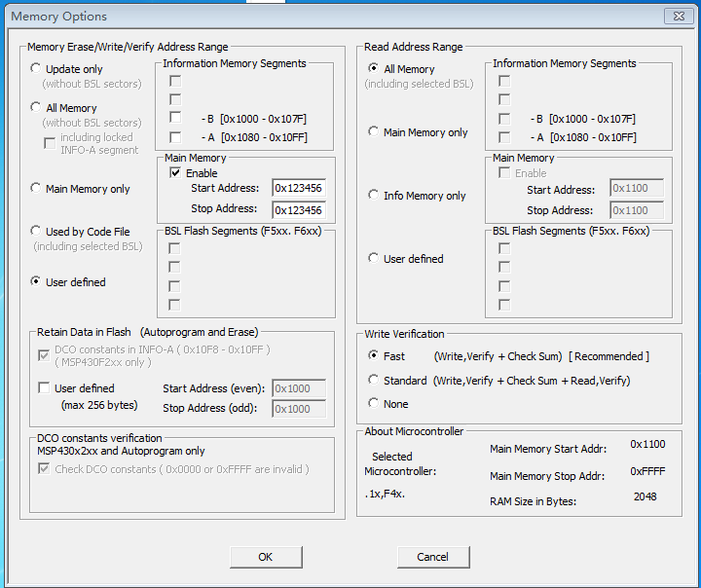Check segment A [0x1080 - 0x10FF] in read range
Screen dimensions: 701x588
point(504,137)
